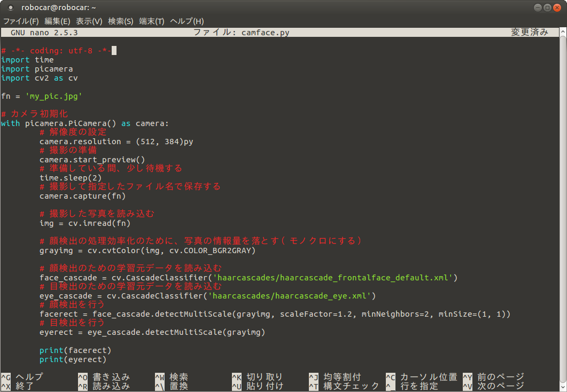Click the 'img = cv.imread(fn)' line
567x392 pixels.
coord(85,223)
